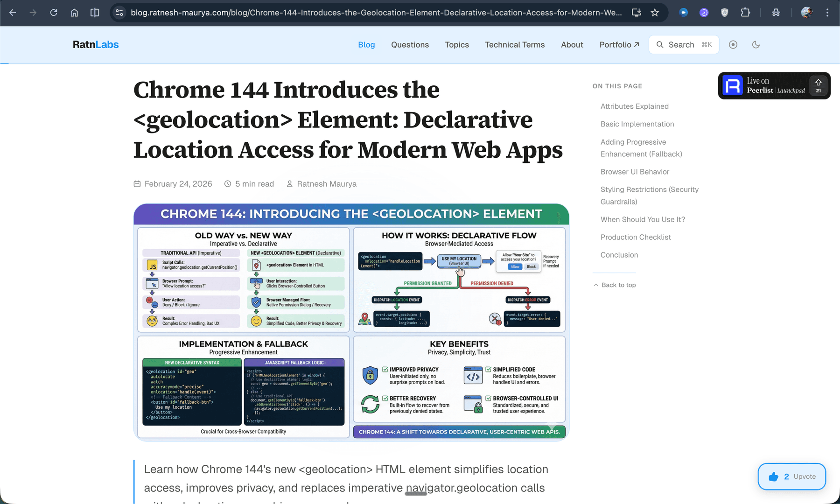Click the incognito-style hat and glasses toolbar icon
This screenshot has height=504, width=840.
pos(776,13)
